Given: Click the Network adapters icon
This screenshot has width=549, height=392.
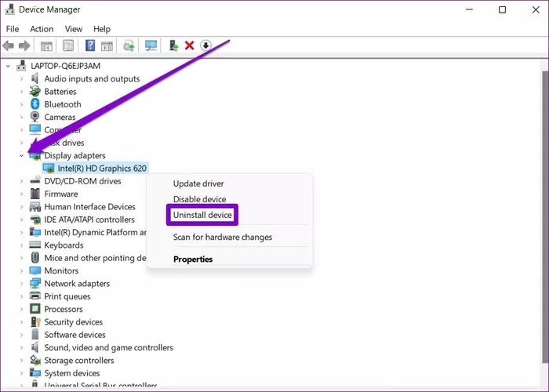Looking at the screenshot, I should click(x=35, y=283).
